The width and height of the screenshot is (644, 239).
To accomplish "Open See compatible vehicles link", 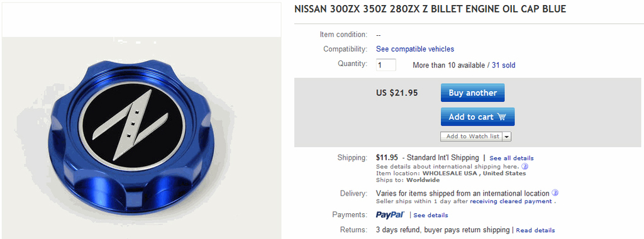I will click(415, 49).
